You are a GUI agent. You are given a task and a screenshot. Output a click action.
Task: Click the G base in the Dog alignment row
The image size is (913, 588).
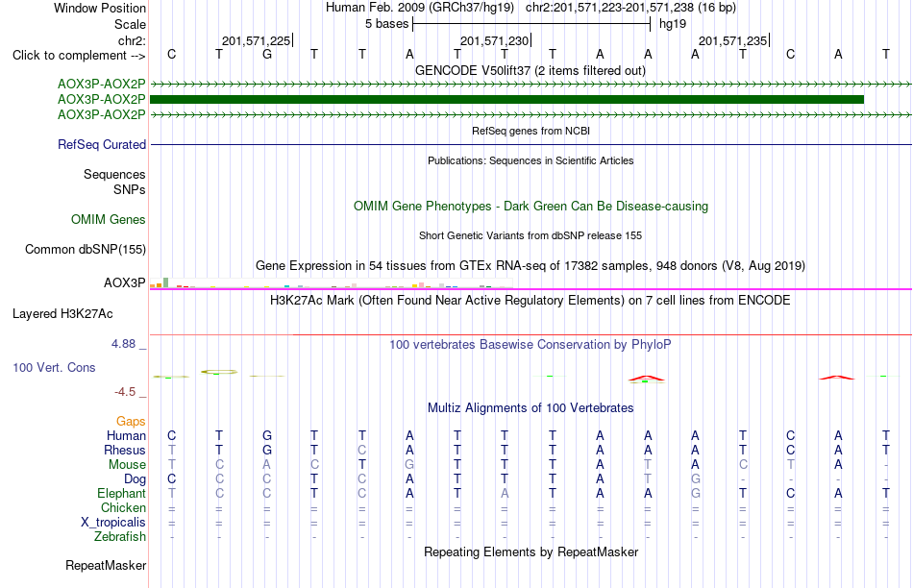click(x=695, y=478)
